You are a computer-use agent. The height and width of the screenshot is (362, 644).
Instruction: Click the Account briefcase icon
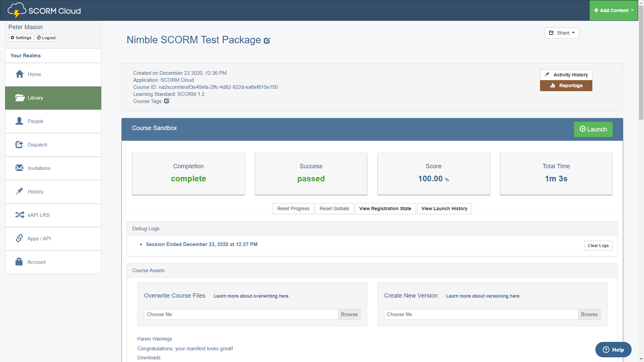pos(19,262)
